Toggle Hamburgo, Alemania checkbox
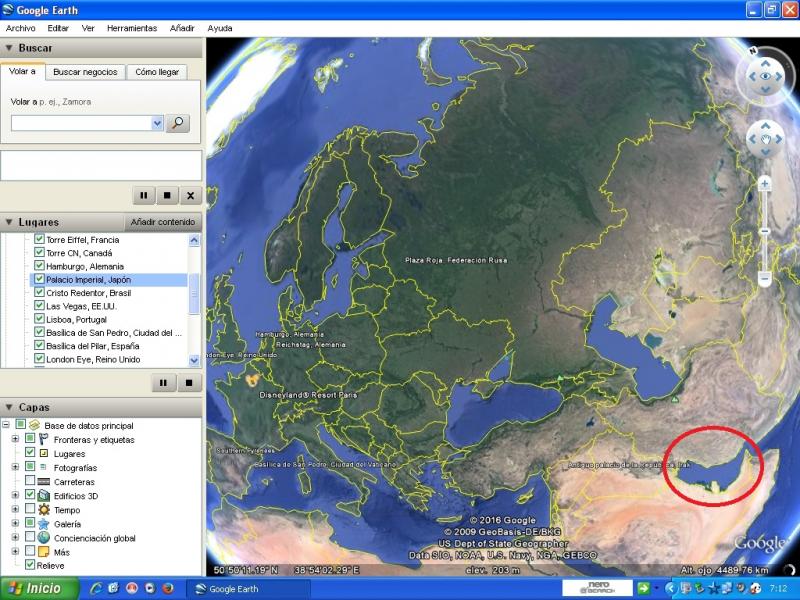The image size is (800, 600). point(39,265)
